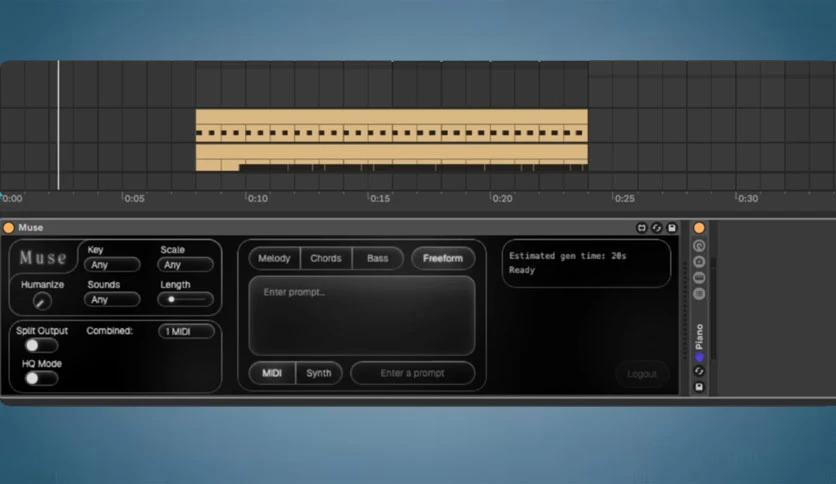Click the orange Muse device activator button
This screenshot has width=836, height=484.
click(x=9, y=228)
